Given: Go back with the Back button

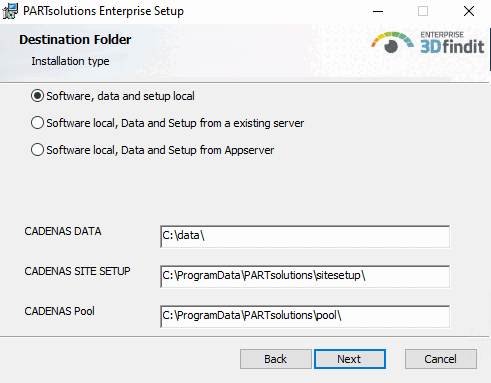Looking at the screenshot, I should coord(276,359).
